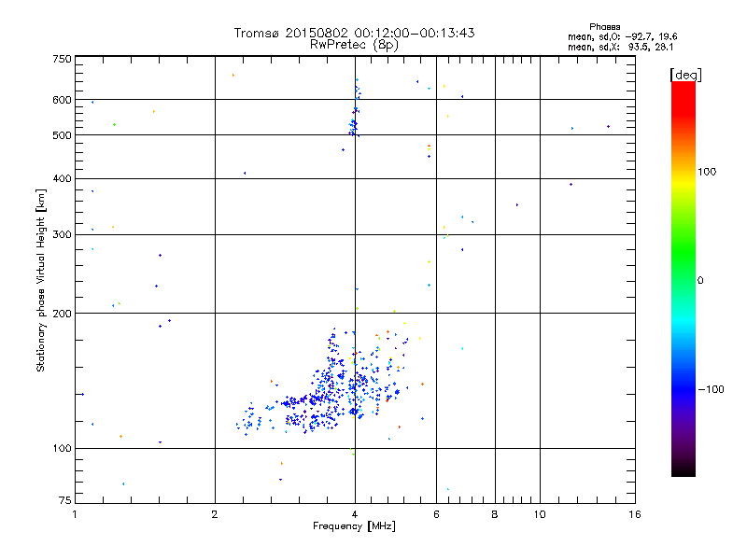Pick the green middle band of the phase colorbar
The width and height of the screenshot is (747, 560).
click(684, 252)
